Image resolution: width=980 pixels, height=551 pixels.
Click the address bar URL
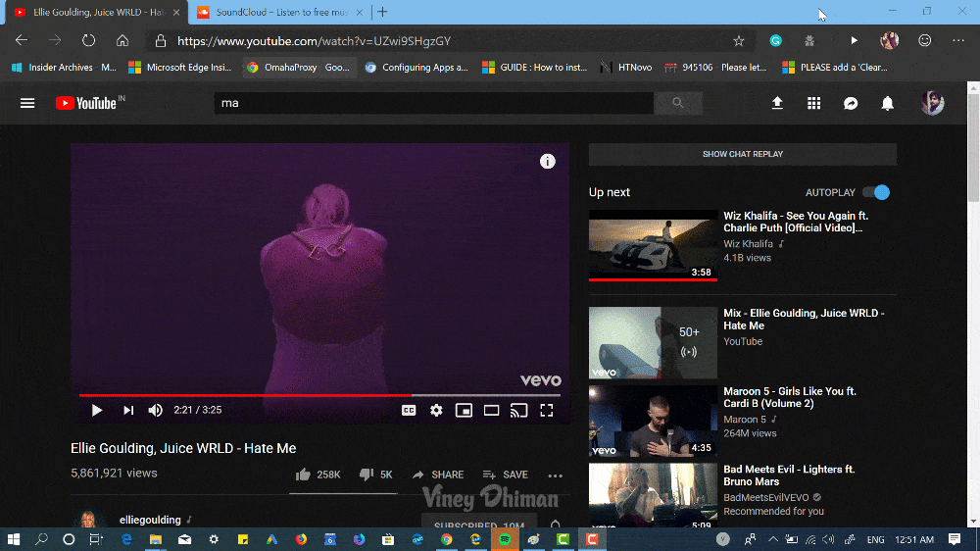pyautogui.click(x=314, y=41)
